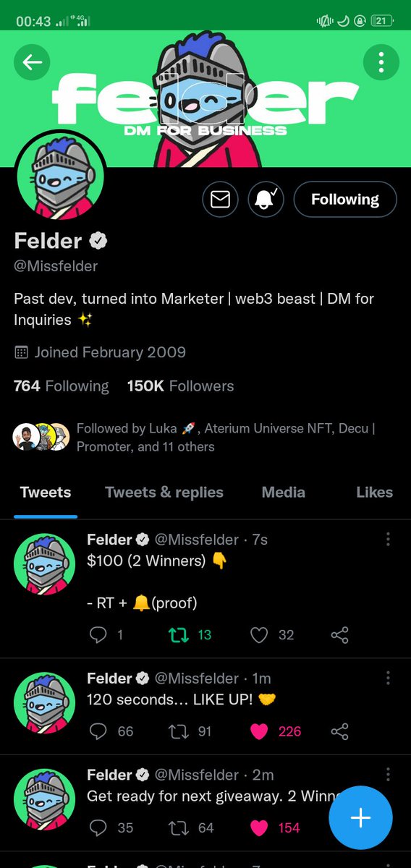The image size is (411, 868).
Task: Open options menu on the $100 tweet
Action: [389, 539]
